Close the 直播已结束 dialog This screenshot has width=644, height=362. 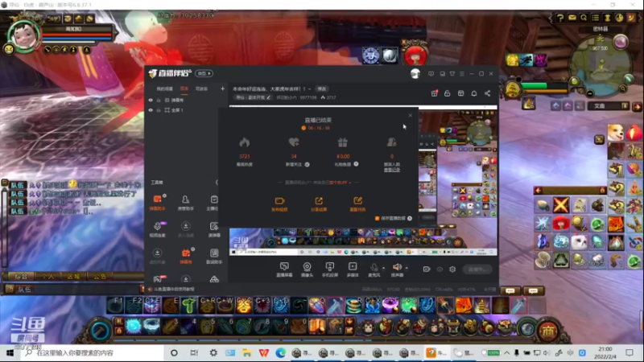click(411, 115)
